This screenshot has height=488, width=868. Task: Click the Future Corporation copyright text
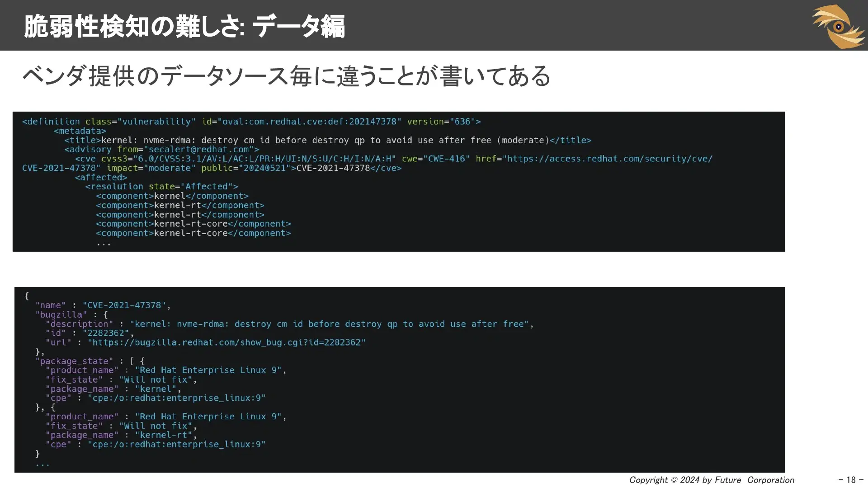coord(712,480)
